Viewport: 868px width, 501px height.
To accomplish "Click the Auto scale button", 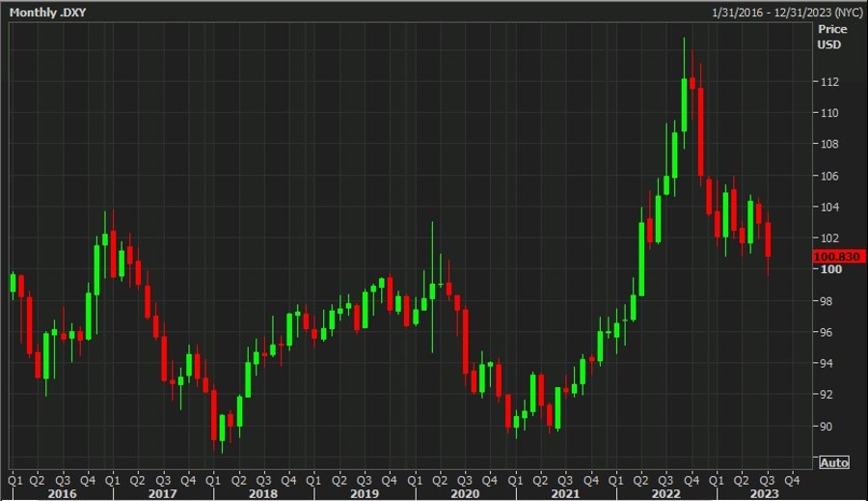I will coord(834,462).
